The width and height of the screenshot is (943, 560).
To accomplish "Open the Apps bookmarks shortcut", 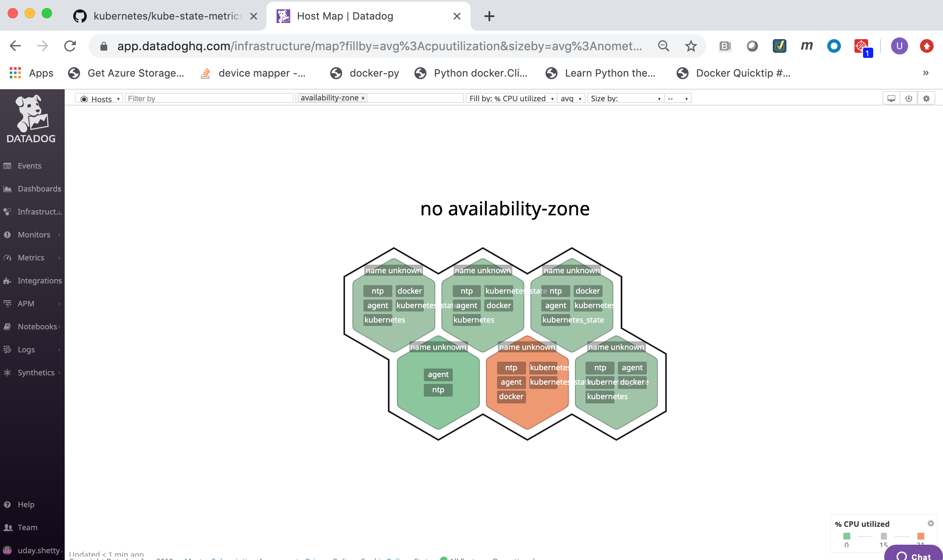I will (x=31, y=73).
